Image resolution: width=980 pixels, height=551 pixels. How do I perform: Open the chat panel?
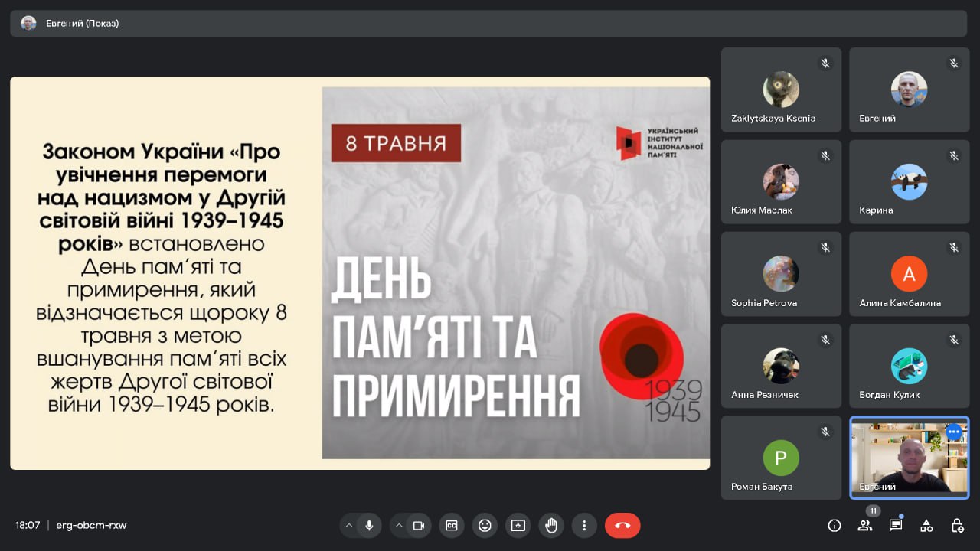coord(896,526)
